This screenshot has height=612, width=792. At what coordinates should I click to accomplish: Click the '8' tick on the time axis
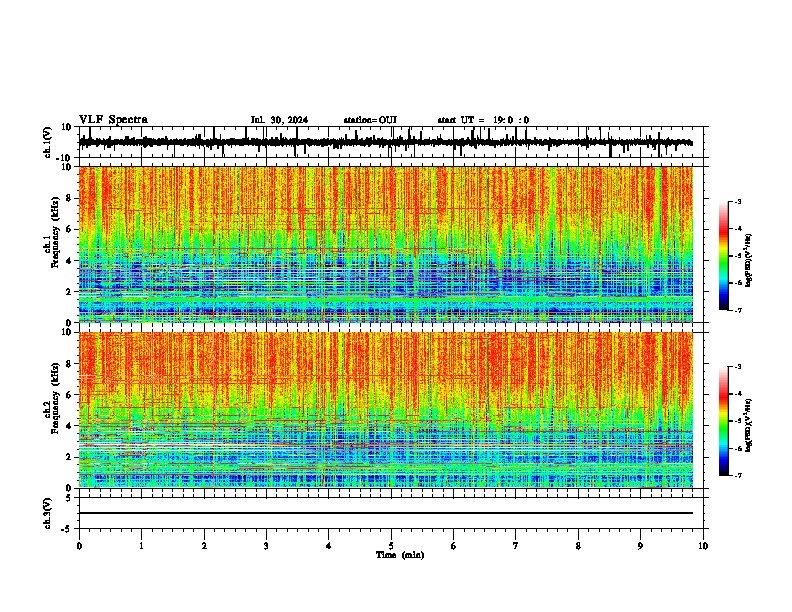[x=578, y=546]
